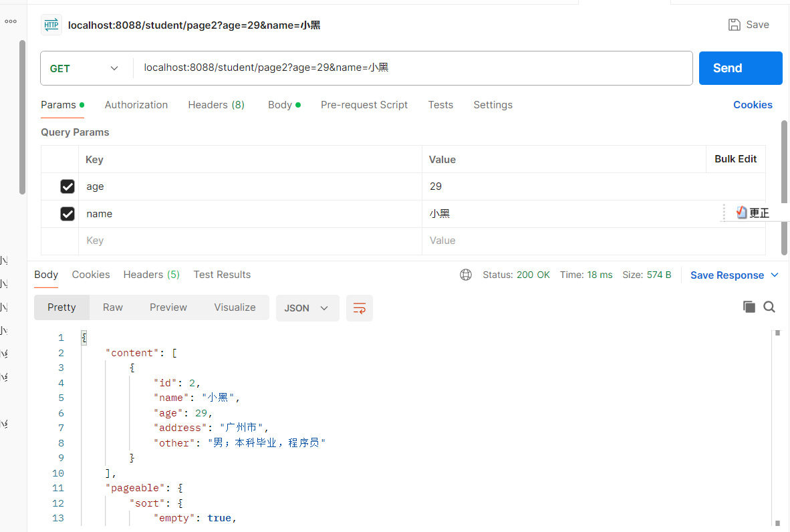Click the three dots sidebar icon

(x=11, y=21)
